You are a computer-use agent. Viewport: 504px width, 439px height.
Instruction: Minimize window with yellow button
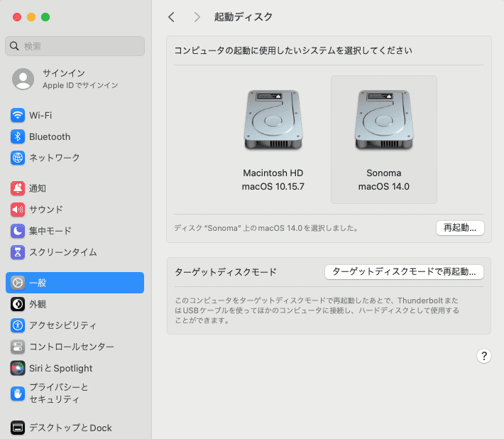[x=31, y=17]
